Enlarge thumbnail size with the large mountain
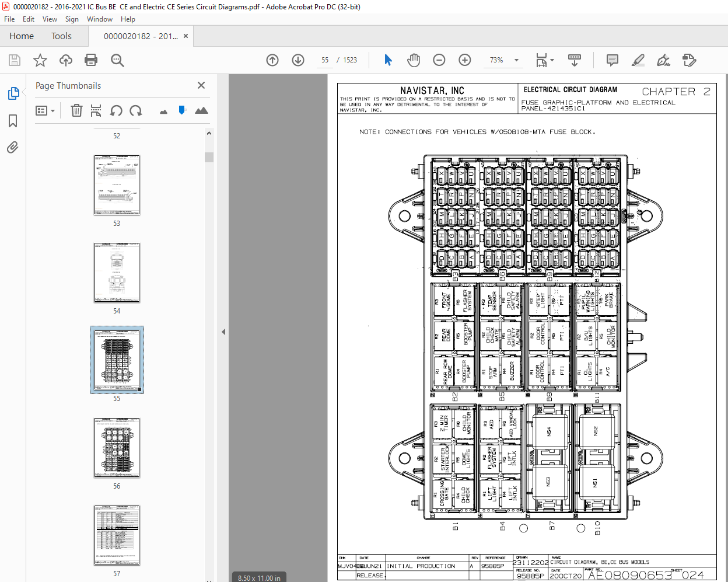The height and width of the screenshot is (582, 728). pos(201,110)
